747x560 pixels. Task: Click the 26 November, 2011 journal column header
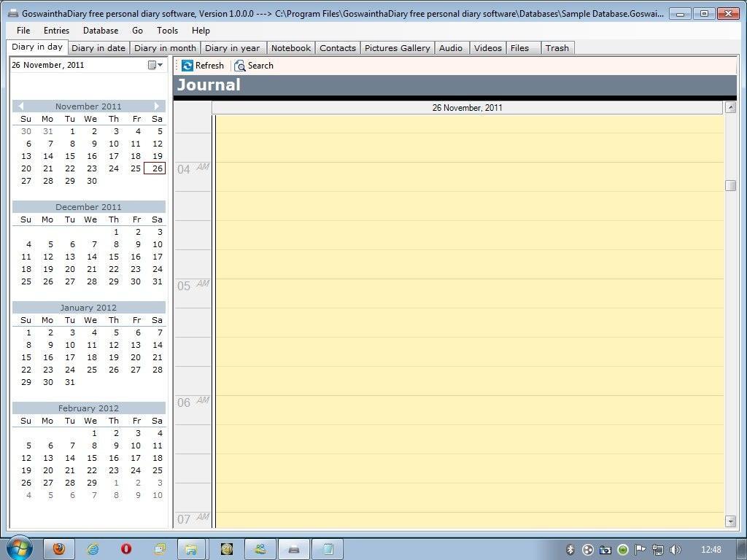(x=467, y=108)
